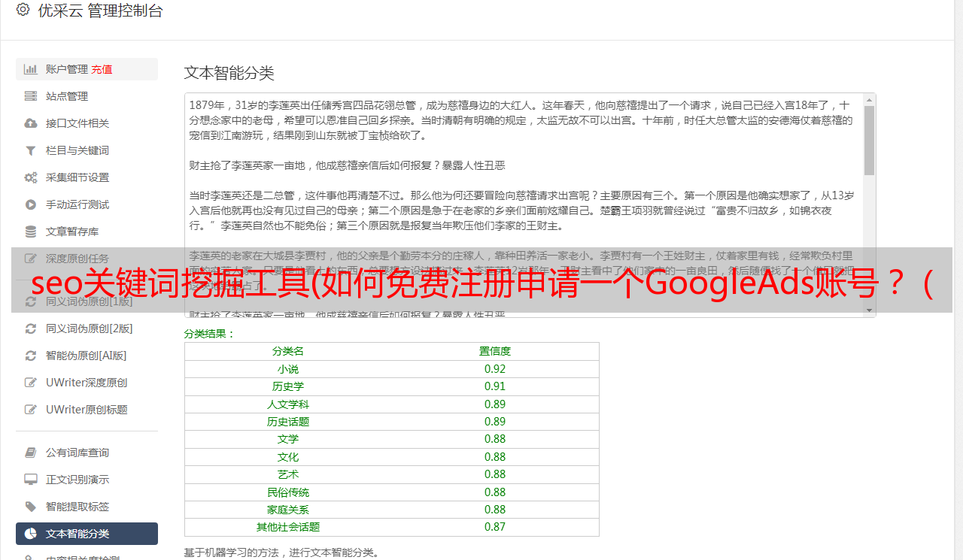Click the database icon for 文章暂存库
This screenshot has width=963, height=560.
pyautogui.click(x=30, y=232)
